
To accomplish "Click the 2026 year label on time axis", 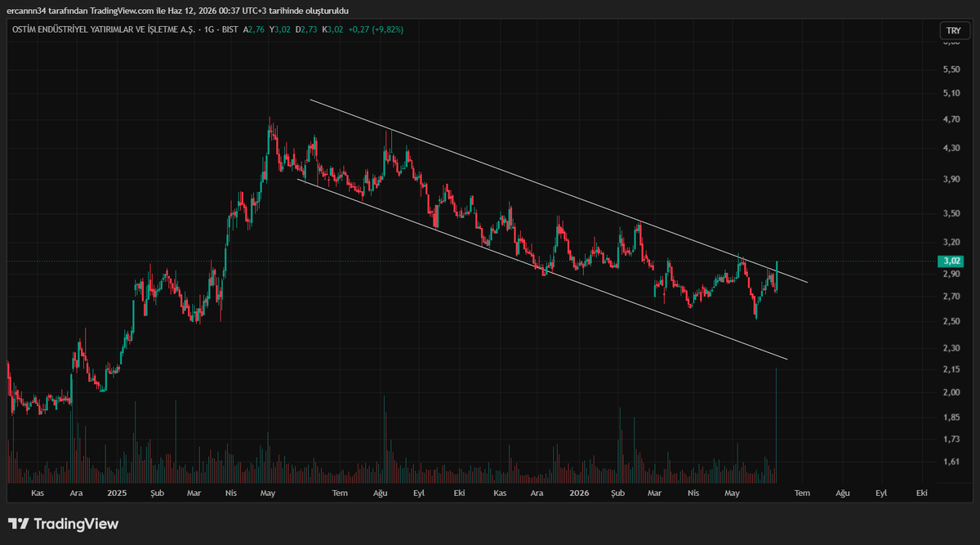I will (x=579, y=494).
